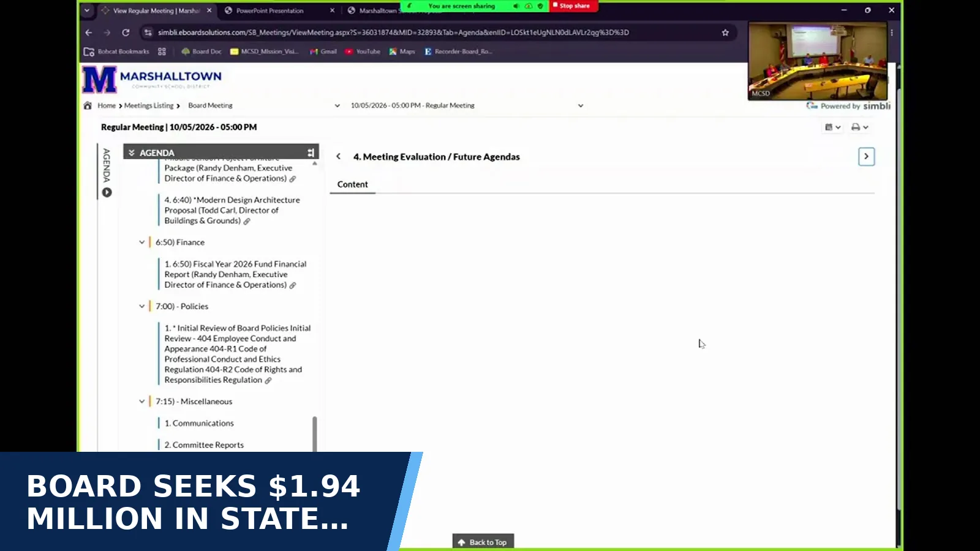
Task: Go to next agenda item arrow
Action: [x=866, y=157]
